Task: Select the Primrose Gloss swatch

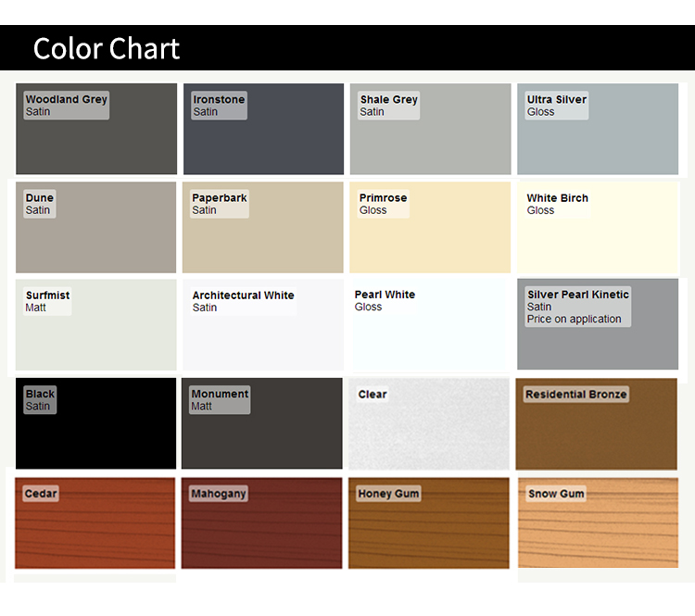Action: (430, 227)
